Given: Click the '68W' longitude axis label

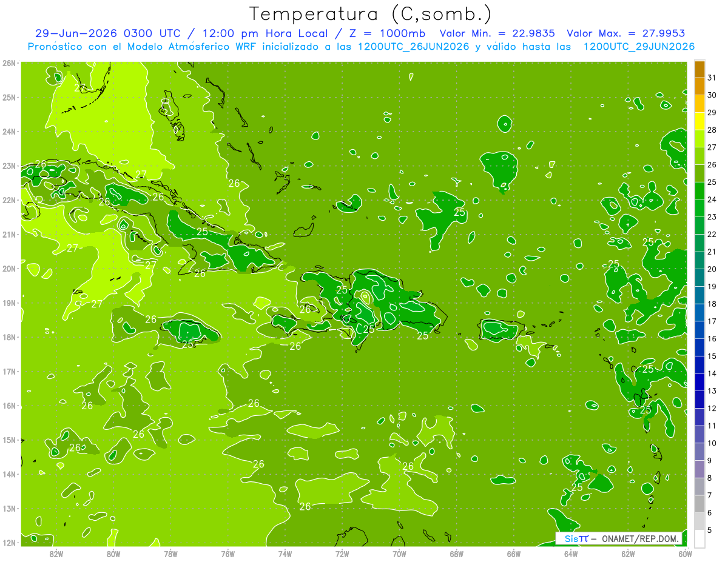Looking at the screenshot, I should (456, 554).
